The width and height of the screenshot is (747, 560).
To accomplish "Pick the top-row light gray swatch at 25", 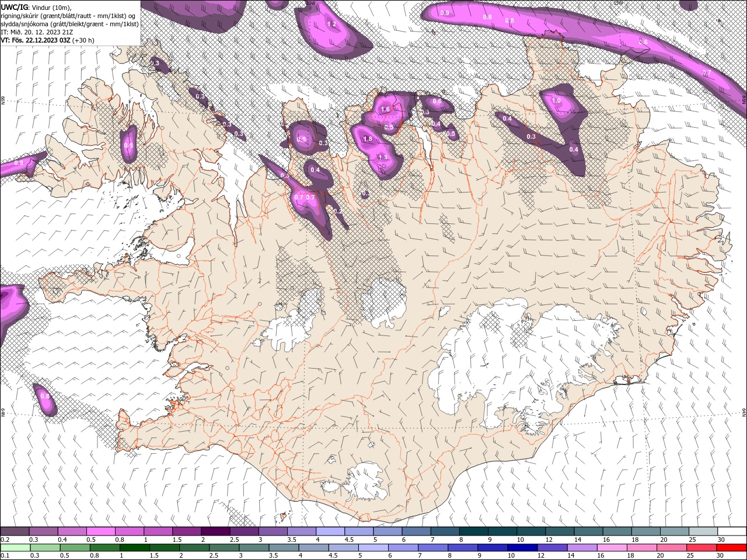I will [703, 531].
